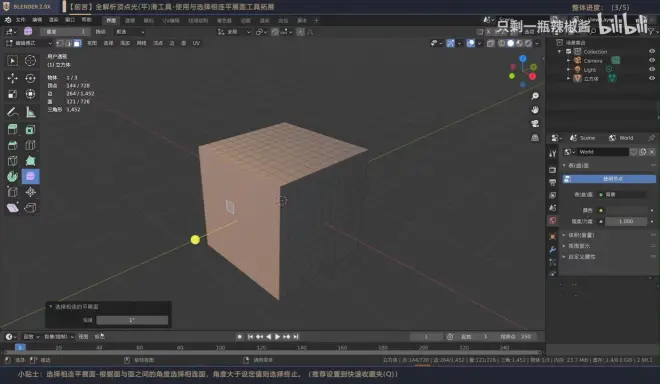Select the Extrude Region tool
Image resolution: width=660 pixels, height=384 pixels.
pos(12,129)
